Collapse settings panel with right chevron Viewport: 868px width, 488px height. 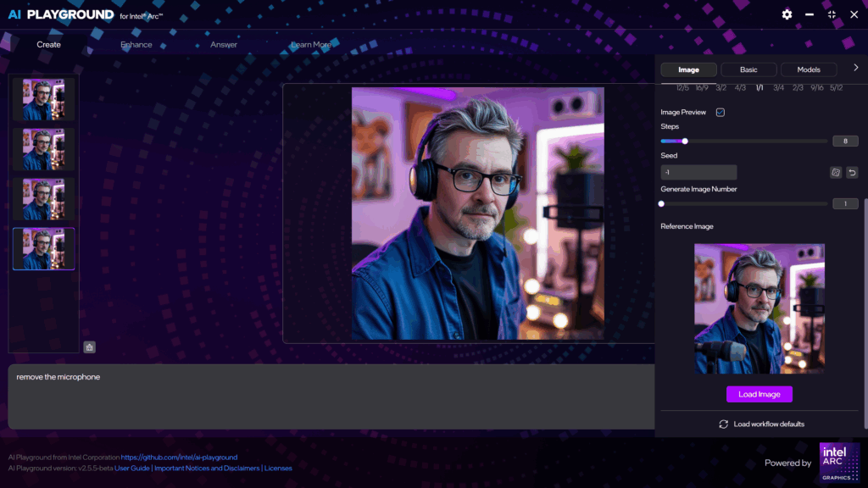point(855,68)
